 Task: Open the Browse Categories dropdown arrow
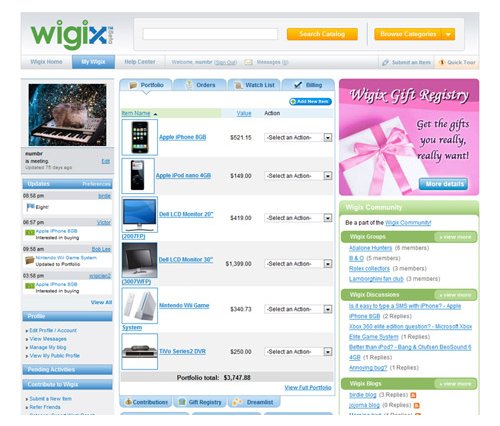[x=448, y=34]
